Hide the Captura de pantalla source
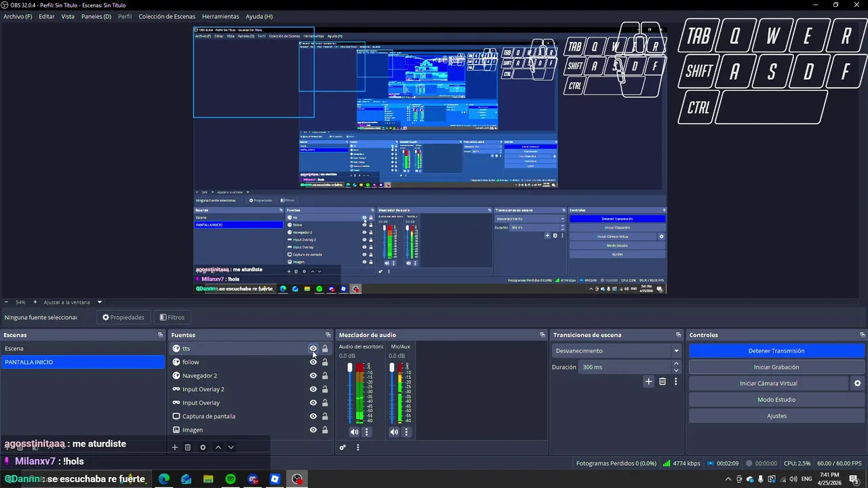868x488 pixels. coord(313,416)
